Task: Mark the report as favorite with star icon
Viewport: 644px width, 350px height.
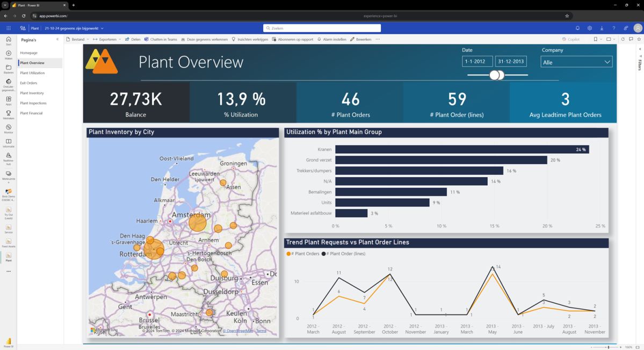Action: point(639,39)
